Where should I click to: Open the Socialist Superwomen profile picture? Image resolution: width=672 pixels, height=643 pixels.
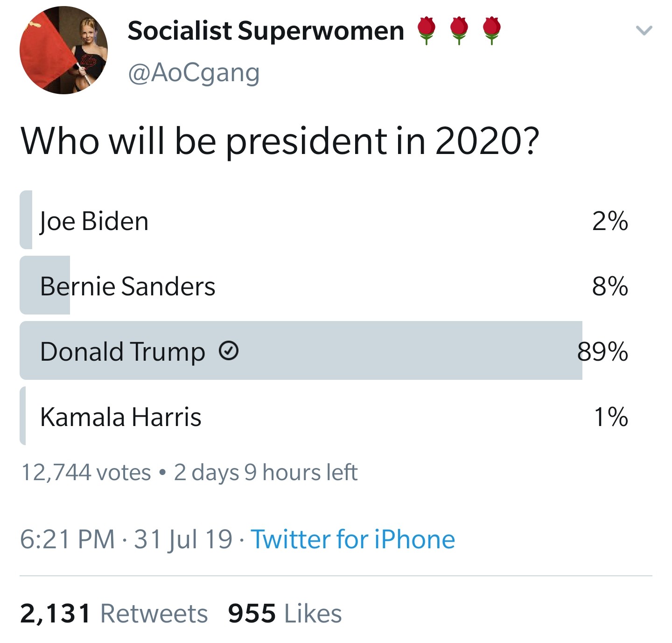coord(63,50)
